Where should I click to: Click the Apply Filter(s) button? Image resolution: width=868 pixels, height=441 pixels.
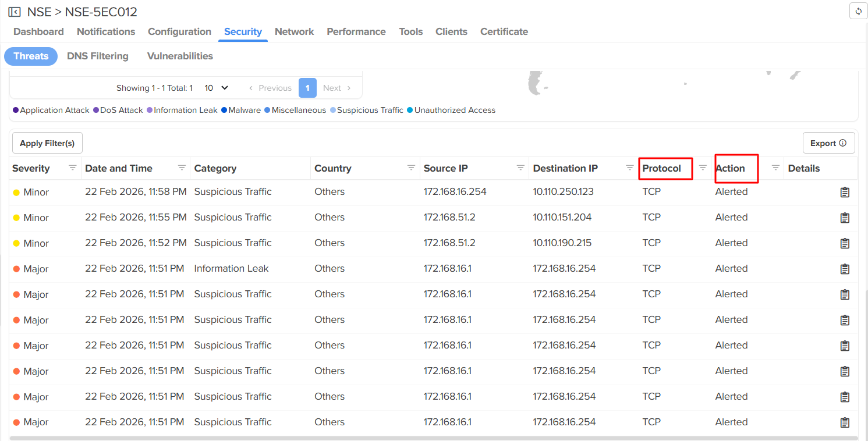click(47, 143)
